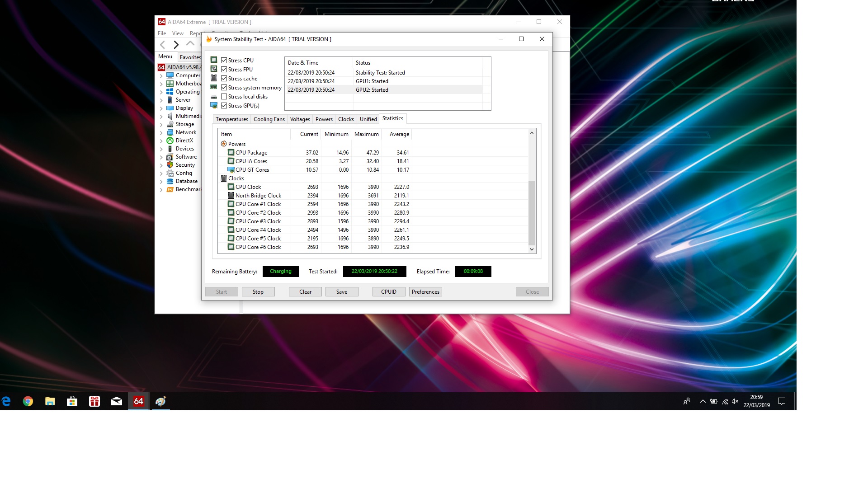
Task: Click the forward navigation arrow in AIDA64 Extreme
Action: (x=176, y=44)
